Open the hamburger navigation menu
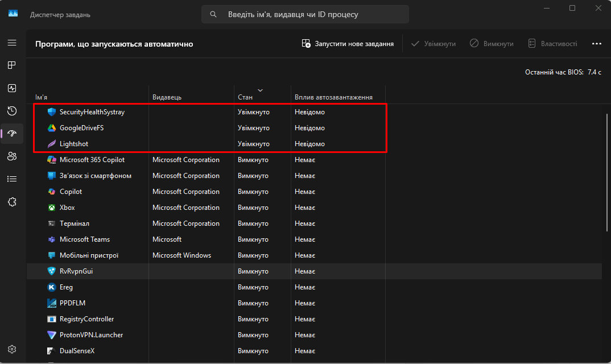 point(12,43)
